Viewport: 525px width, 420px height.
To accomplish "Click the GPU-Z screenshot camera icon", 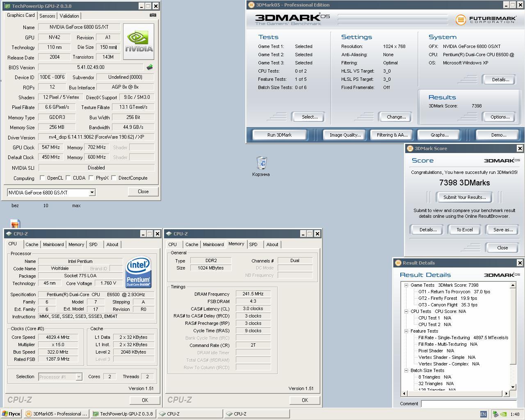I will coord(153,15).
